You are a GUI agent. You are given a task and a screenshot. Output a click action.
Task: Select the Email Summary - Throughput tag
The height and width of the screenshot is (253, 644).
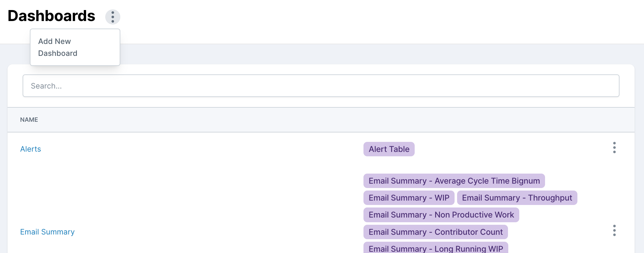point(517,198)
